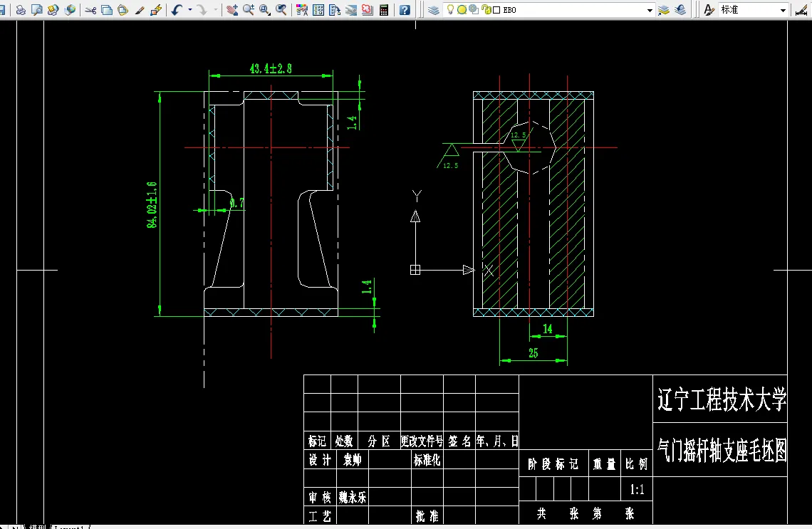The width and height of the screenshot is (812, 529).
Task: Select the 袁帅 designer name cell
Action: coord(352,460)
